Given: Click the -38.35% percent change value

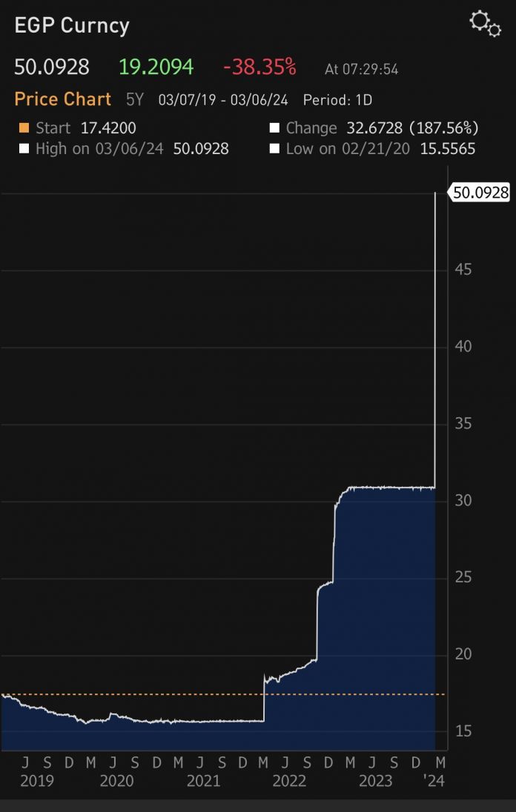Looking at the screenshot, I should [259, 67].
